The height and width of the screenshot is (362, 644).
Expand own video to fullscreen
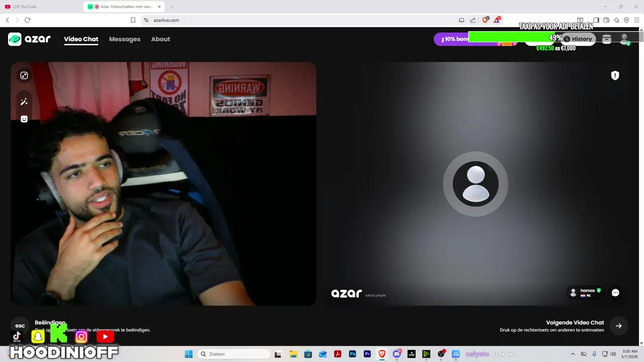coord(24,75)
